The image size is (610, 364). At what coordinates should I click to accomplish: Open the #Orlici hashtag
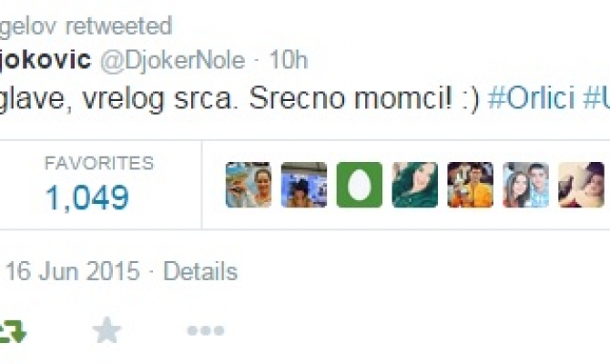point(531,98)
